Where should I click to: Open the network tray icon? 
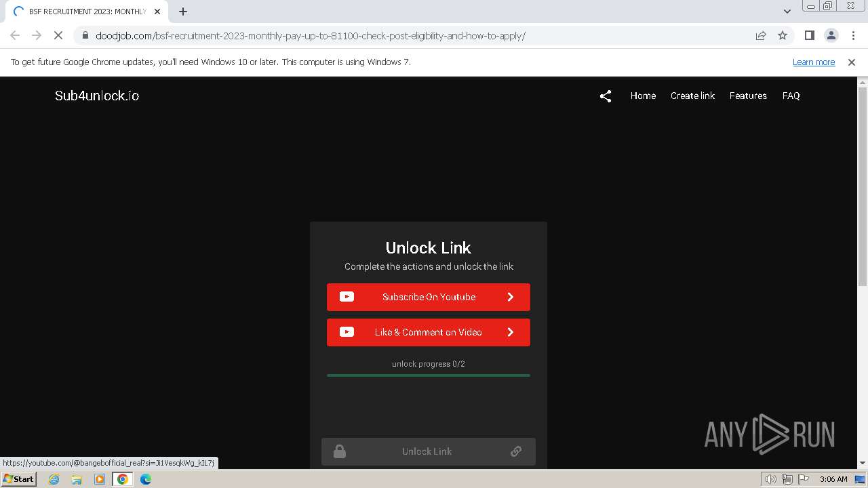pos(787,479)
